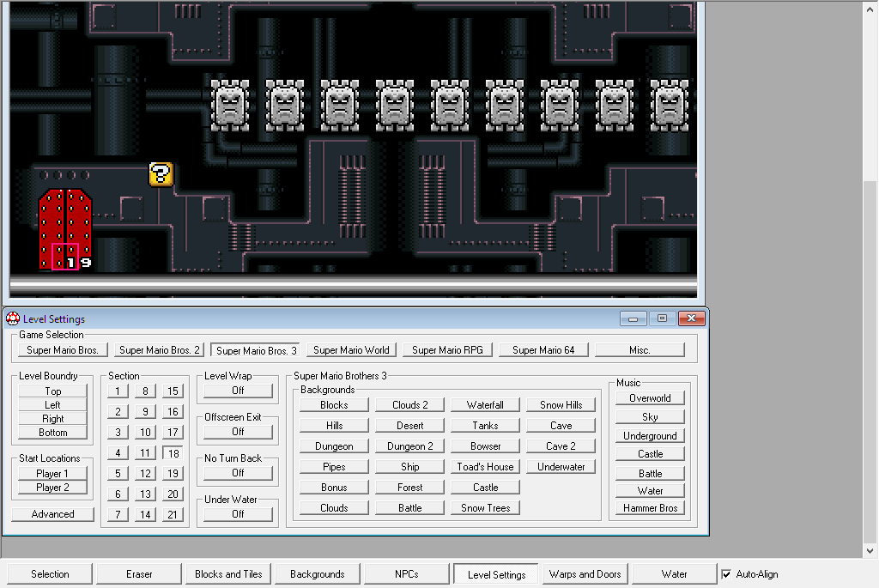Viewport: 879px width, 588px height.
Task: Set Player 2 start location
Action: pos(52,488)
